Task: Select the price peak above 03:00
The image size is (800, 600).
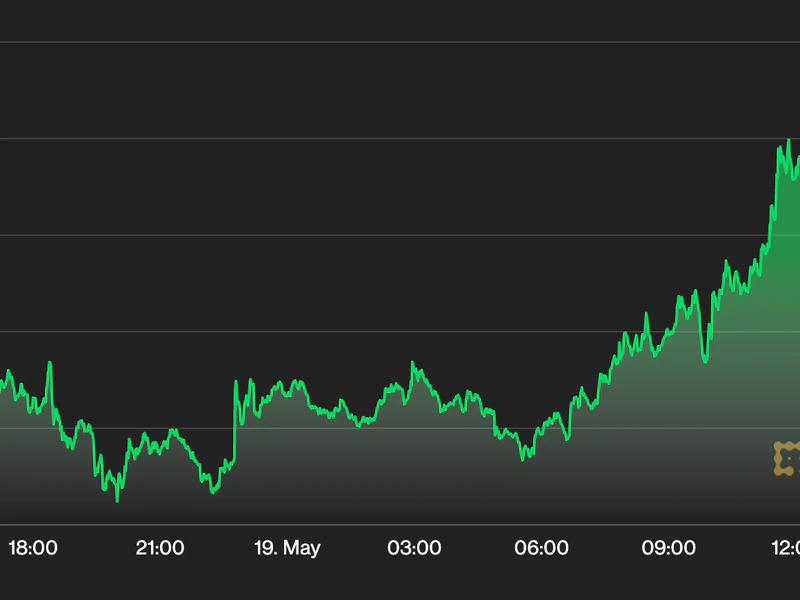Action: [x=412, y=363]
